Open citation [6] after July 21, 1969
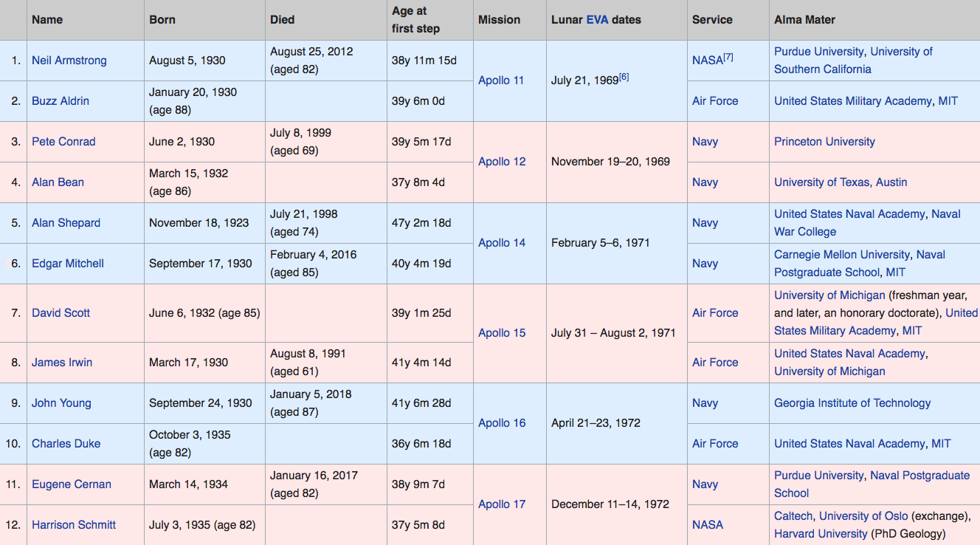980x545 pixels. point(624,77)
